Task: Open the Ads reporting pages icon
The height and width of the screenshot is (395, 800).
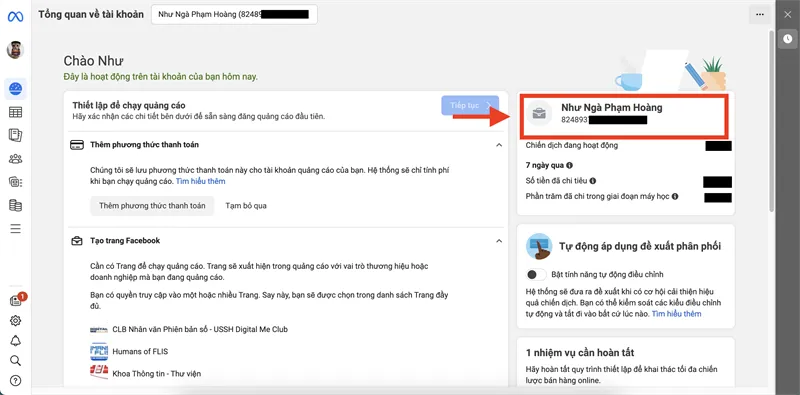Action: coord(15,135)
